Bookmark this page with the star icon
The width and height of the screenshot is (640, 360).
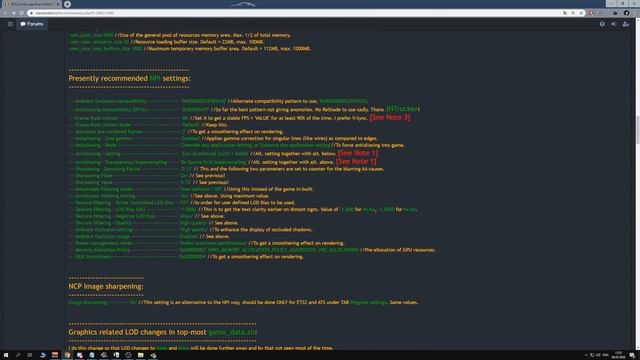tap(581, 13)
